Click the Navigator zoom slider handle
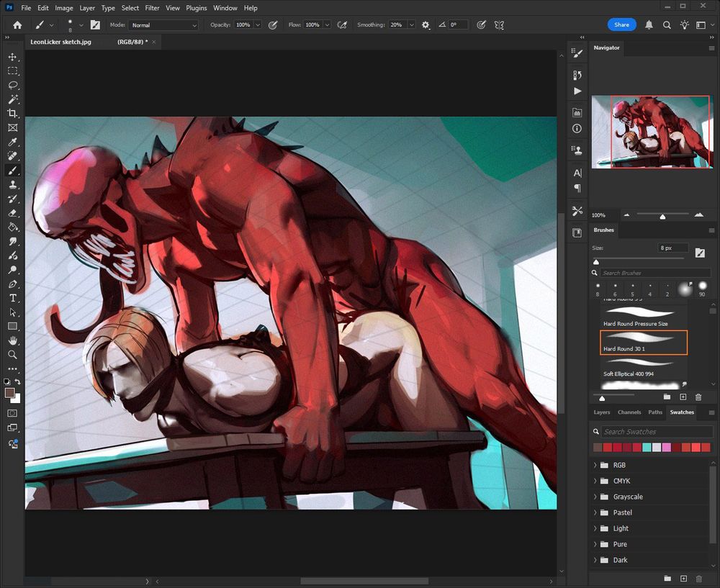This screenshot has width=720, height=588. [662, 216]
